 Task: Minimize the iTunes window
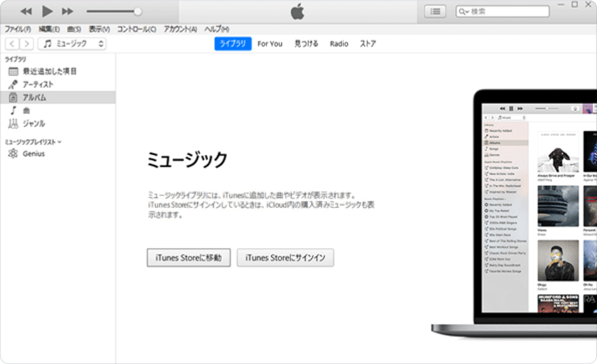tap(561, 5)
